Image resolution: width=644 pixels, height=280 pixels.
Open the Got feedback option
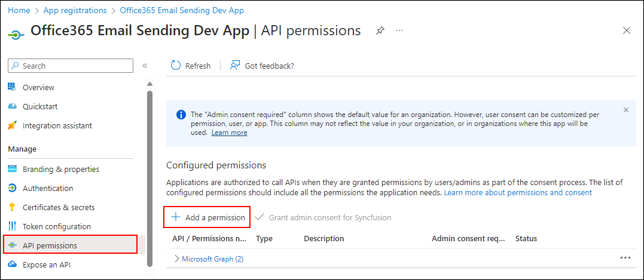(x=263, y=66)
